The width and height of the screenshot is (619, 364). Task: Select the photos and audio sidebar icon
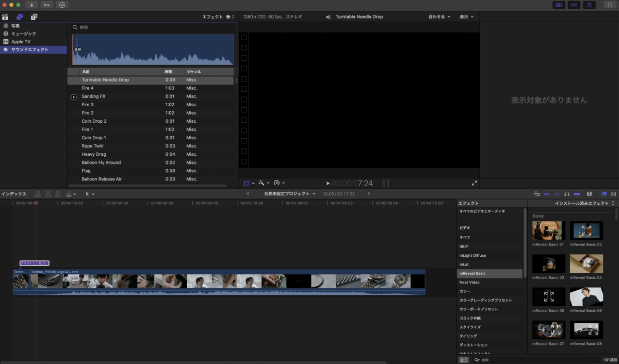(20, 17)
